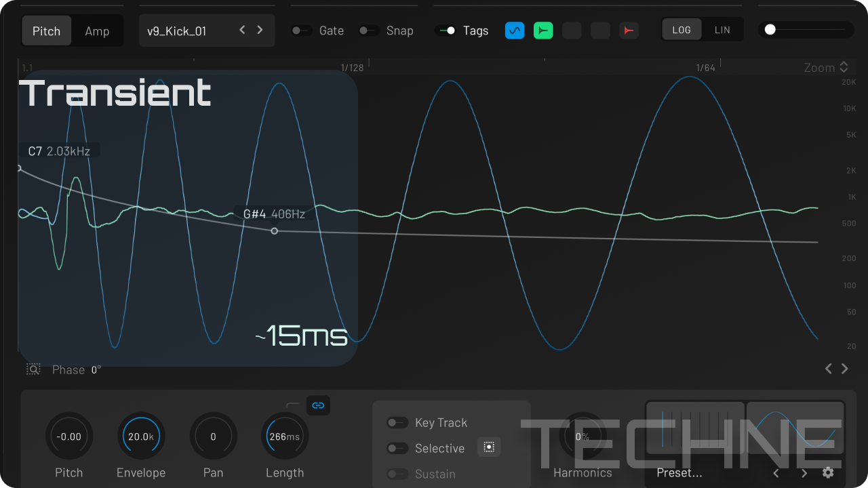Expand the Zoom stepper dropdown

click(844, 67)
